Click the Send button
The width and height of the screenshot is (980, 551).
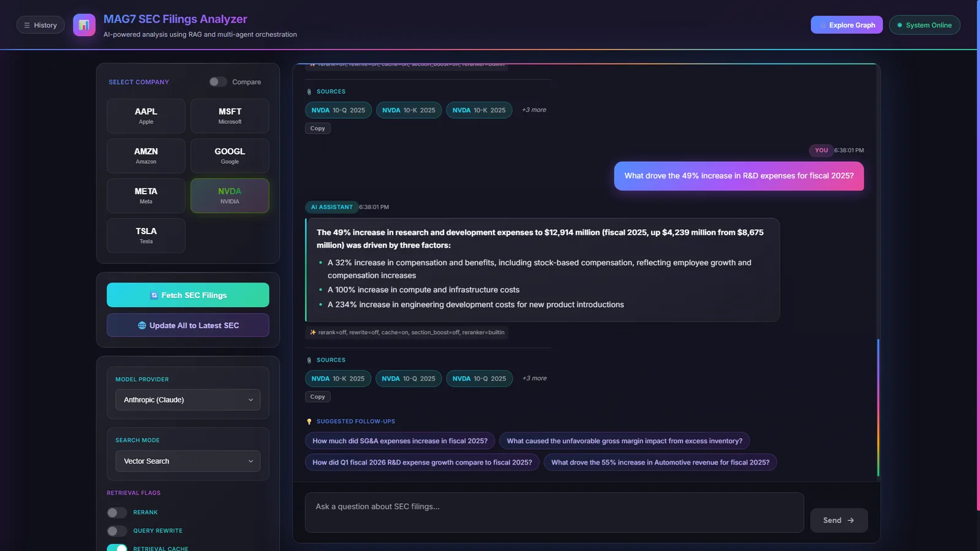point(839,520)
